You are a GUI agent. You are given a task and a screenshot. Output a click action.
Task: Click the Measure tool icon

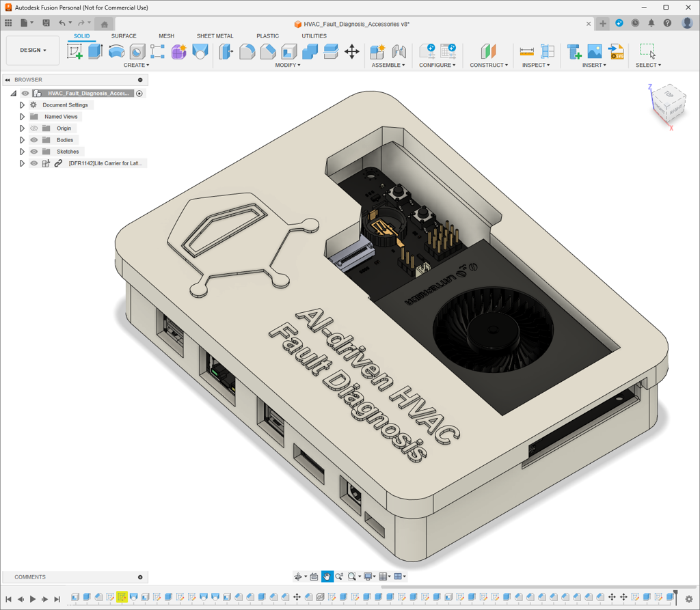(x=526, y=51)
